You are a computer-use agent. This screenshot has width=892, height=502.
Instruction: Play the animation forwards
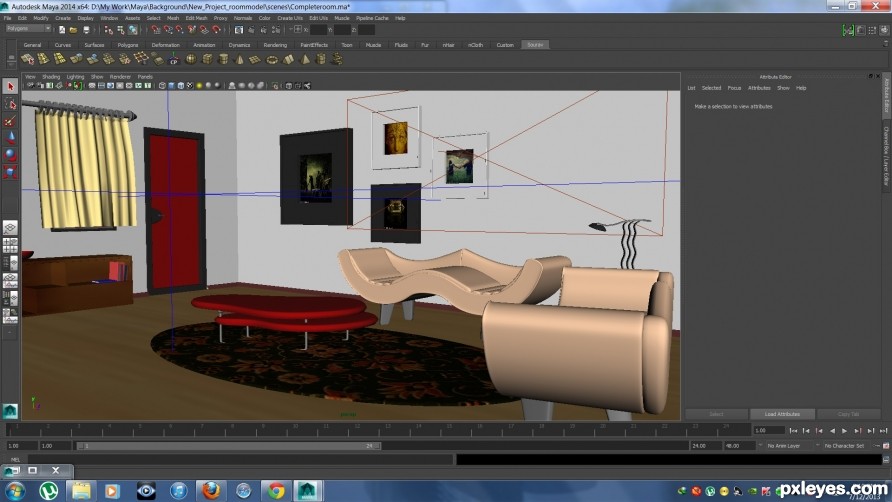click(x=844, y=431)
